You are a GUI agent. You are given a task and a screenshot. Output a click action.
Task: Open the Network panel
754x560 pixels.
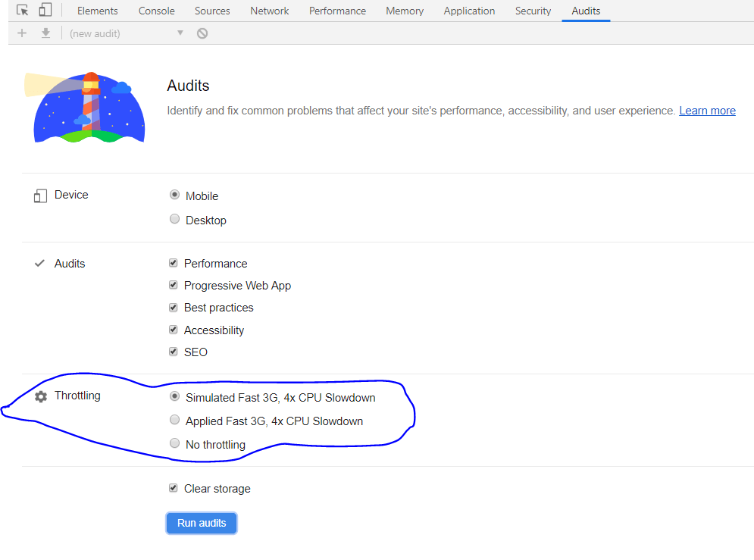[x=269, y=11]
